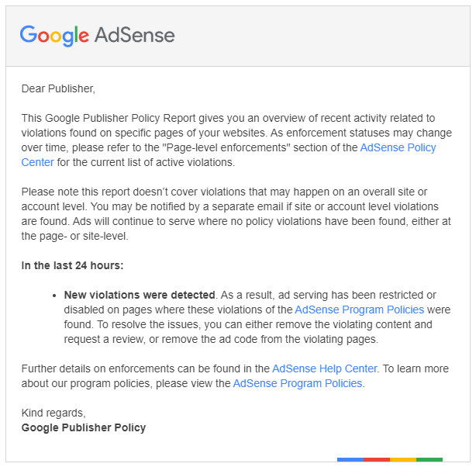The width and height of the screenshot is (476, 467).
Task: Click the "Further details on enforcements" text
Action: click(98, 368)
